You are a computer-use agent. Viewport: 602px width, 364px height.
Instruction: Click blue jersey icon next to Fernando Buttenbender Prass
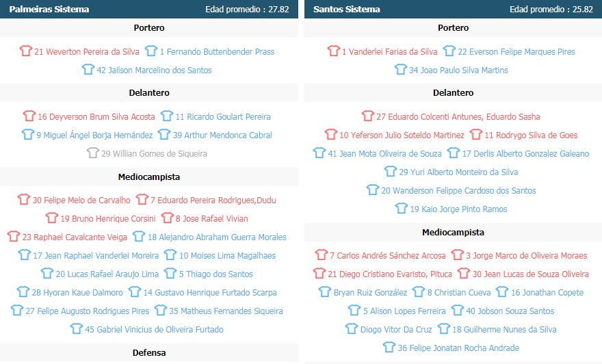pos(152,51)
